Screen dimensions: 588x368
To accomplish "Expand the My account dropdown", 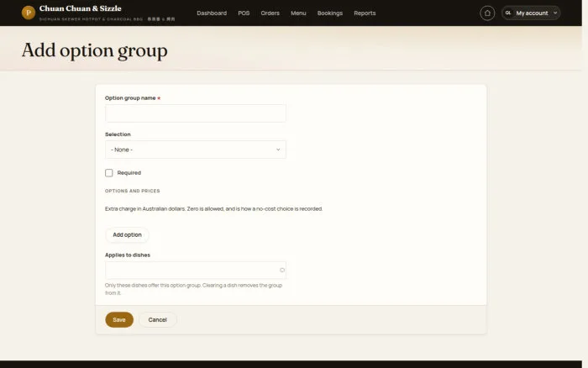I will click(x=531, y=13).
